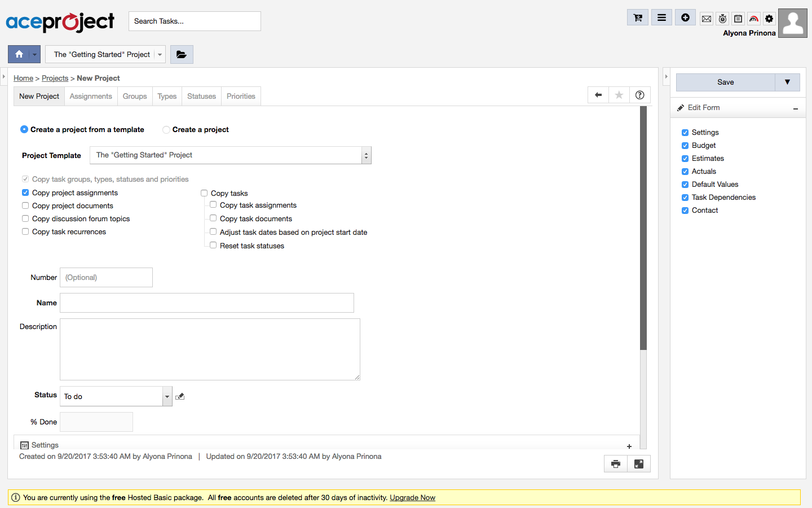The image size is (812, 508).
Task: Click the printer icon
Action: pos(616,464)
